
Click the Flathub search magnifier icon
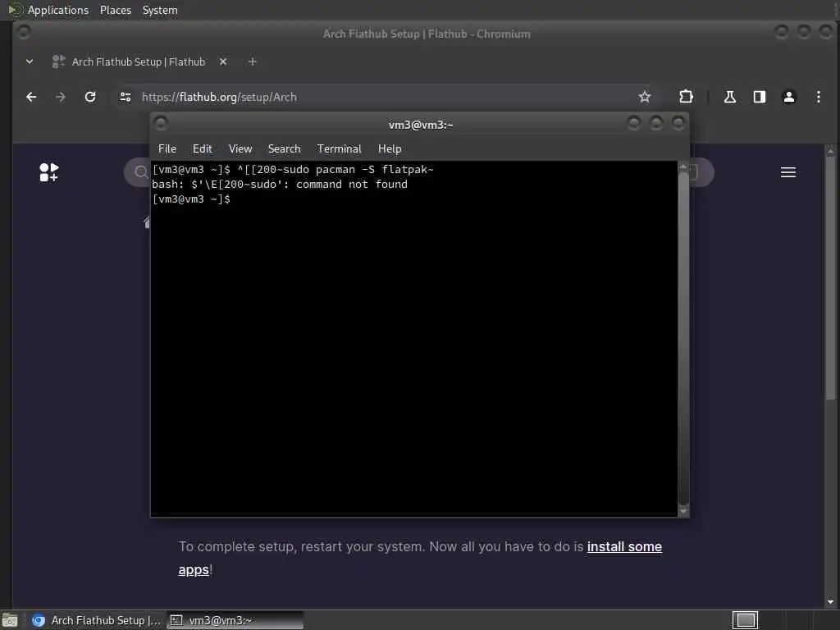pos(141,172)
